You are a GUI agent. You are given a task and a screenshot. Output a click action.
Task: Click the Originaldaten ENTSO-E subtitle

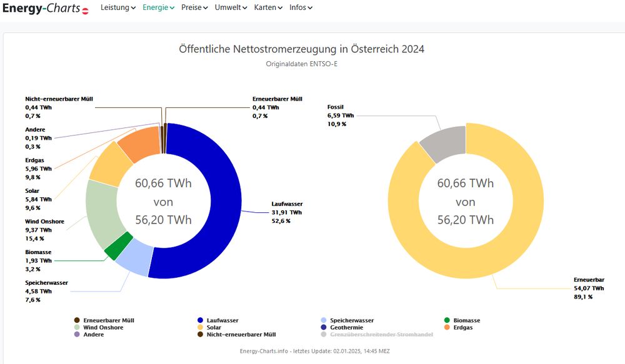[x=301, y=64]
